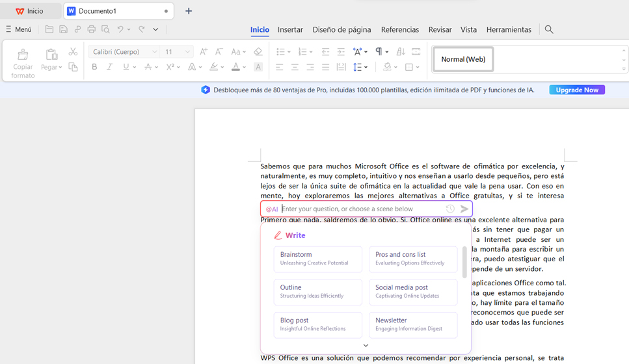Switch to the Revisar tab
This screenshot has height=364, width=629.
(x=440, y=30)
